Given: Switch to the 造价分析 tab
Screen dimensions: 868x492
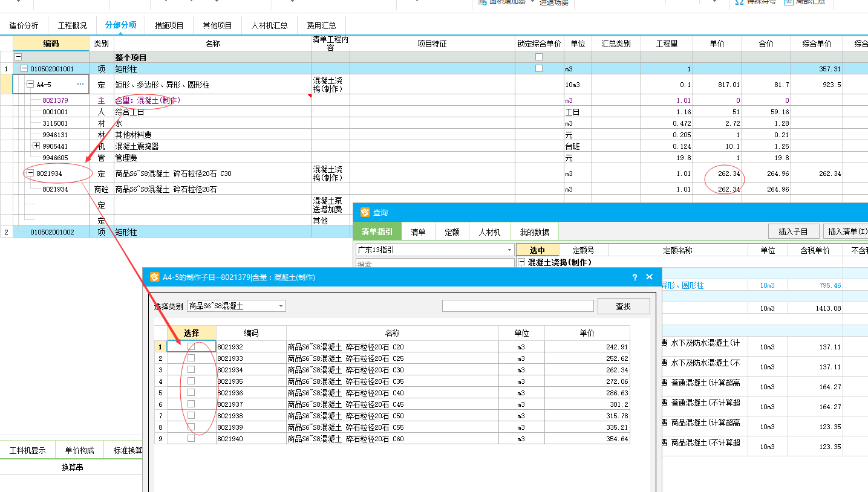Looking at the screenshot, I should tap(24, 25).
